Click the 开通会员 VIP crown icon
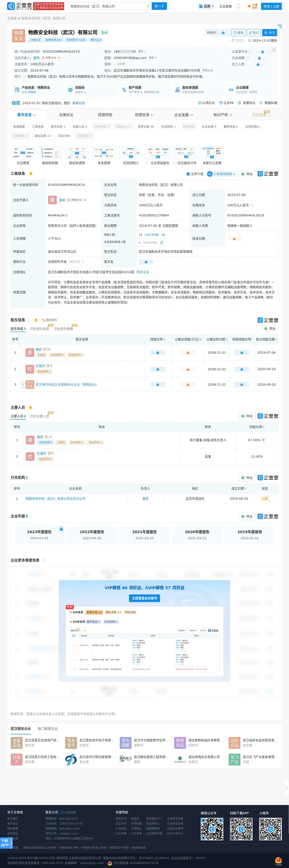Viewport: 289px width, 868px height. (x=252, y=6)
